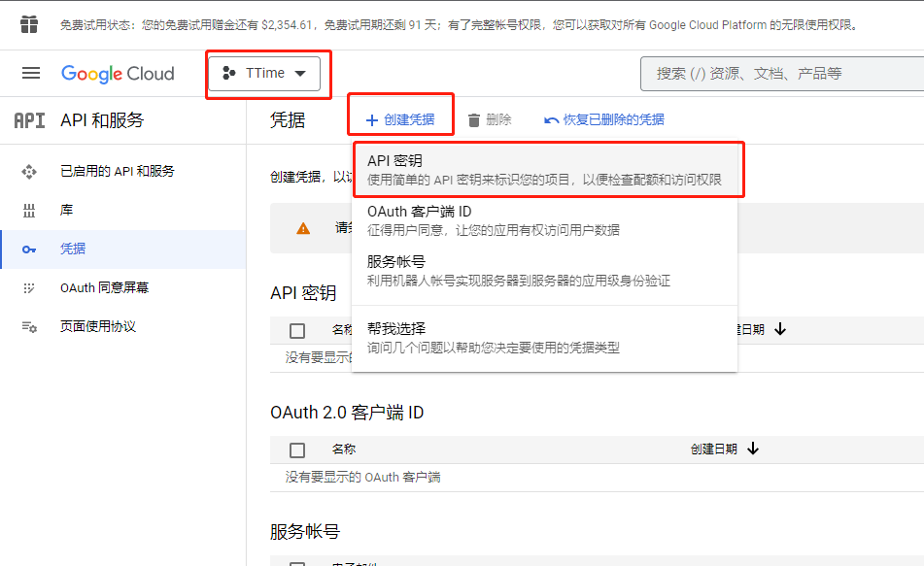The width and height of the screenshot is (924, 566).
Task: Click the 创建日期 column header in OAuth table
Action: pyautogui.click(x=713, y=449)
